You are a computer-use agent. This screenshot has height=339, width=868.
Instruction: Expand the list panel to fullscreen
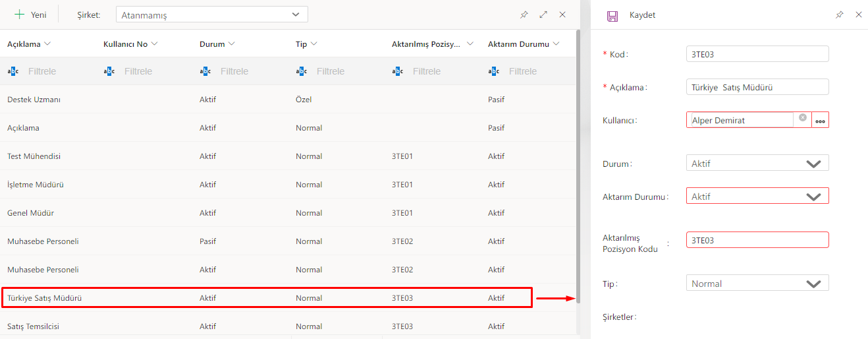point(543,15)
